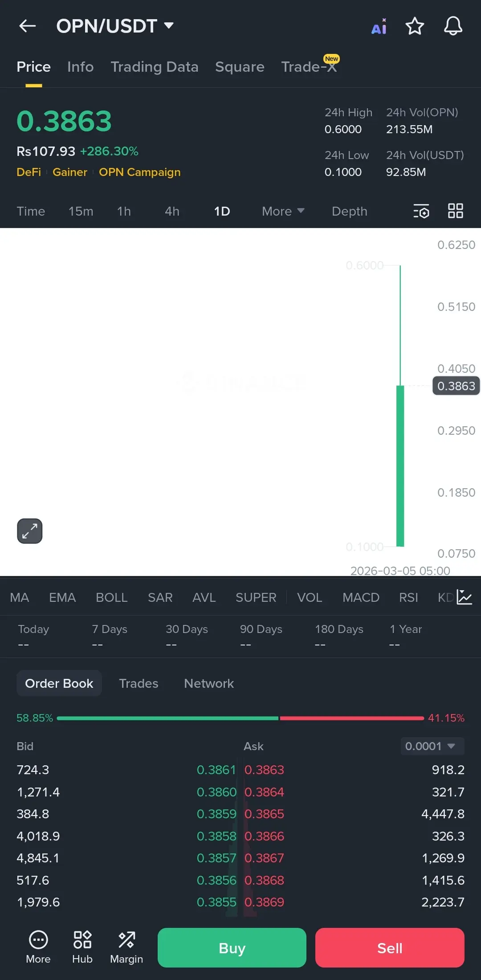Open the Hub icon
481x980 pixels.
pyautogui.click(x=82, y=947)
